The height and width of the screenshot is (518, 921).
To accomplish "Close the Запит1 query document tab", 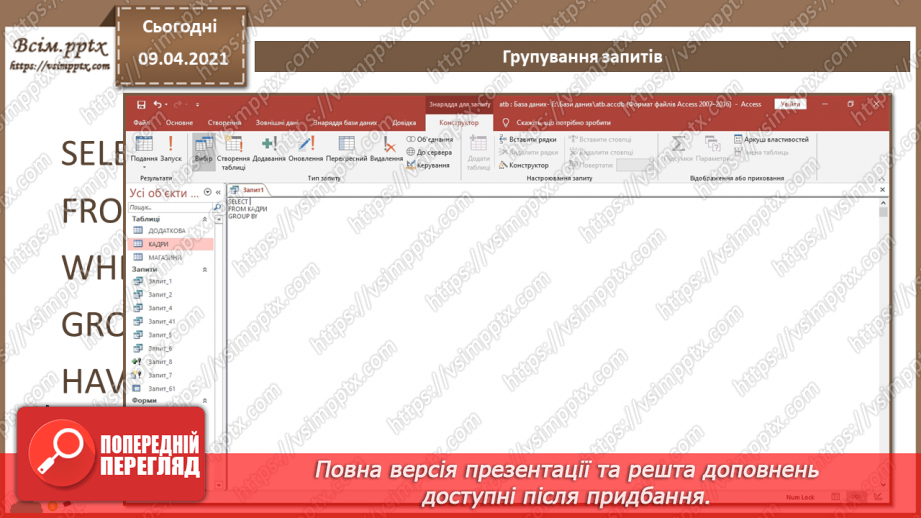I will click(x=882, y=190).
